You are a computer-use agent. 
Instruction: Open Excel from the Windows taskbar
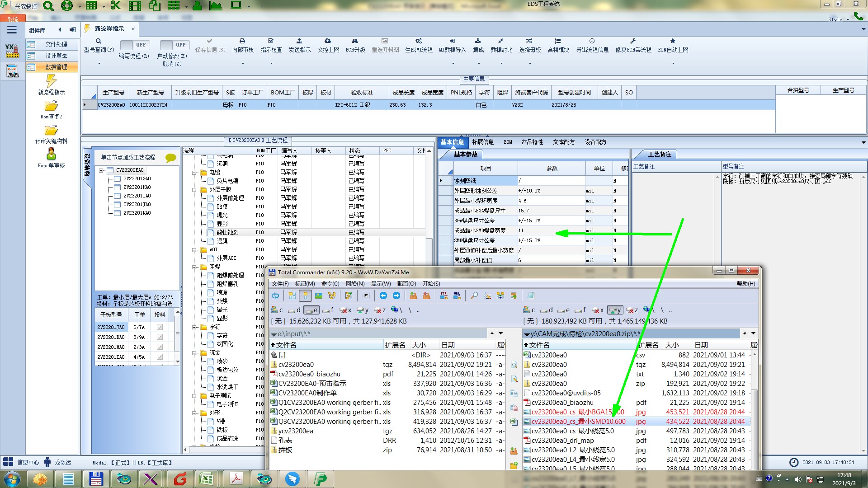click(207, 479)
